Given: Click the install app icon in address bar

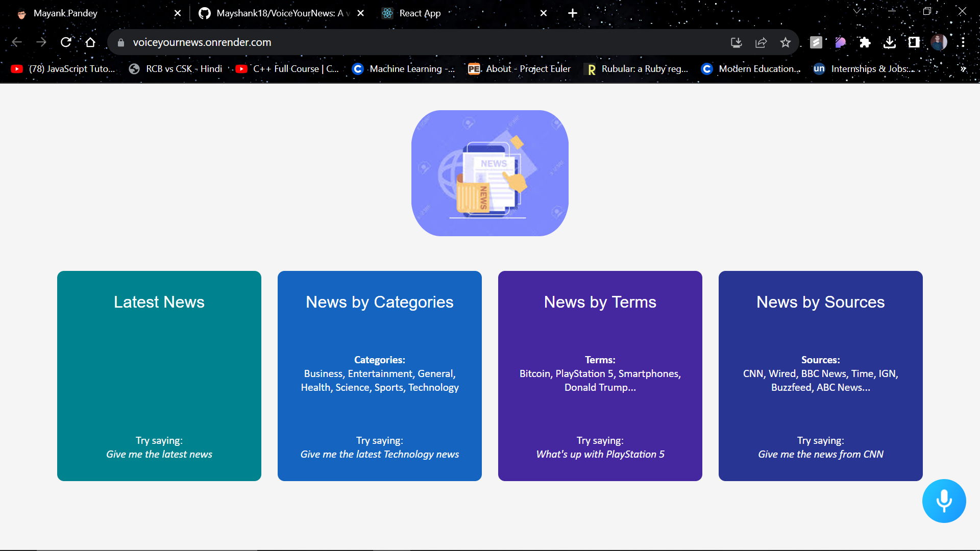Looking at the screenshot, I should (737, 42).
